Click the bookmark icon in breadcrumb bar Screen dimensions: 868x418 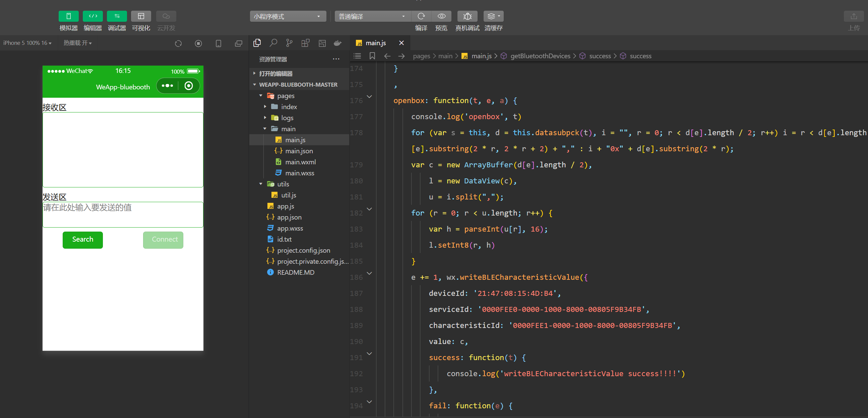click(372, 56)
